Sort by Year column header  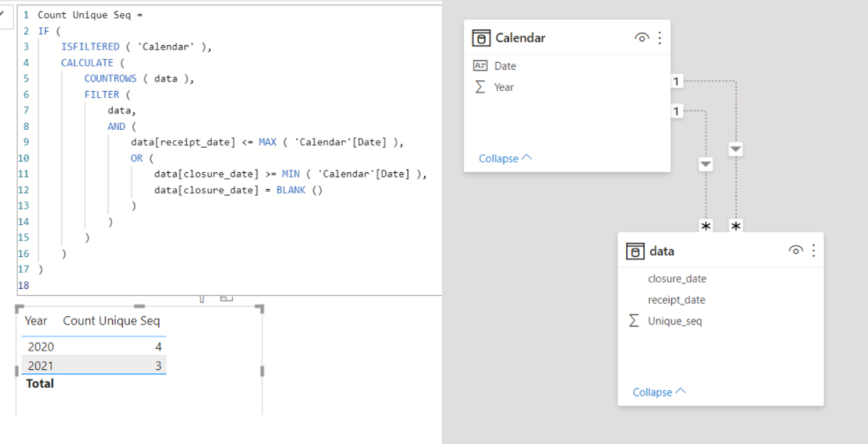[x=36, y=321]
